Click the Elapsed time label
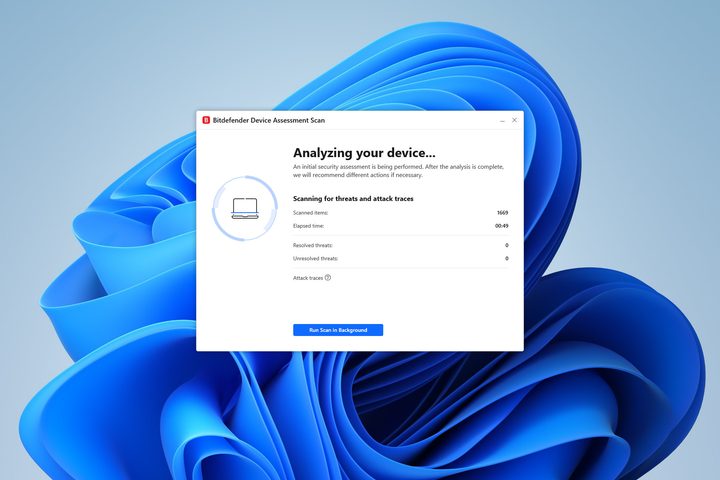720x480 pixels. click(309, 226)
